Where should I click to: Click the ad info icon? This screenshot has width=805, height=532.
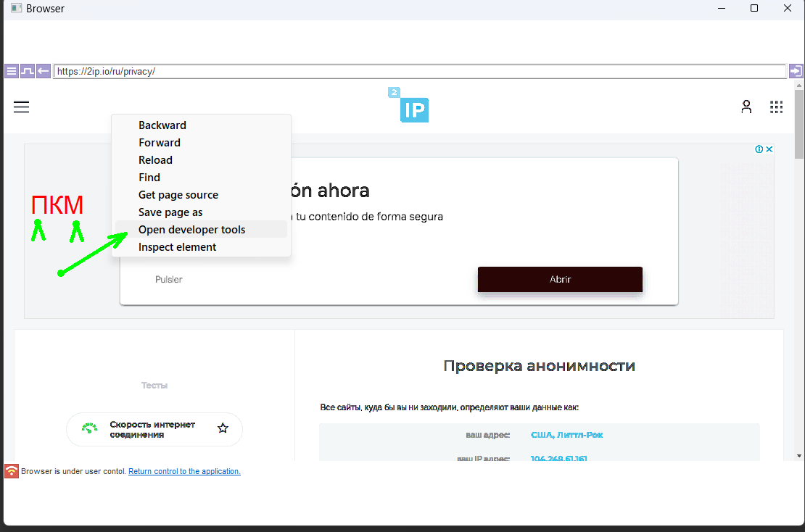[759, 149]
